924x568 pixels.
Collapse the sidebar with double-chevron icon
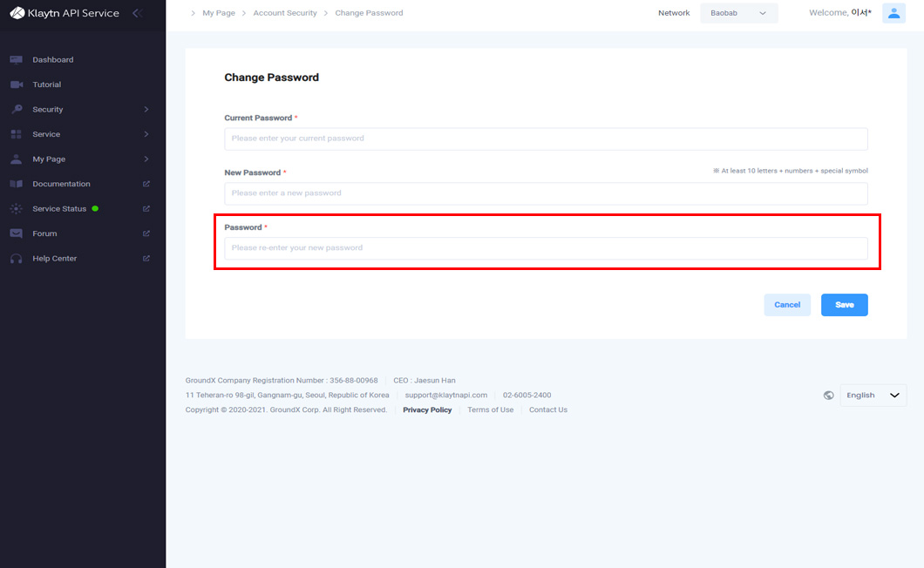138,13
